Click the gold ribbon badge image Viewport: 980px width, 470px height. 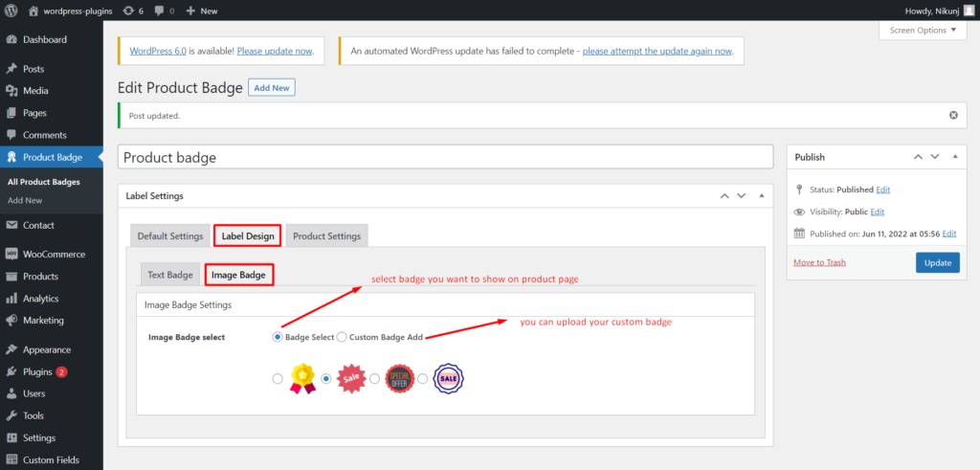pos(302,379)
